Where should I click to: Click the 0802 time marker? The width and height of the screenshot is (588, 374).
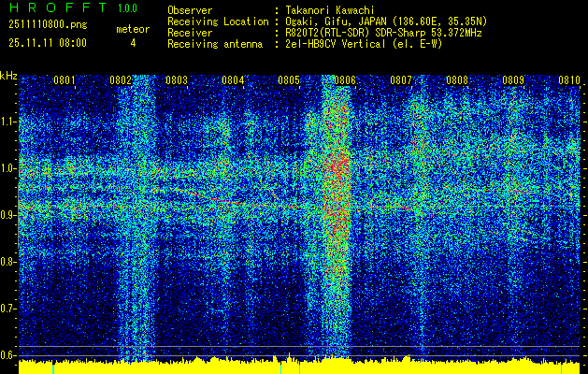pyautogui.click(x=121, y=79)
